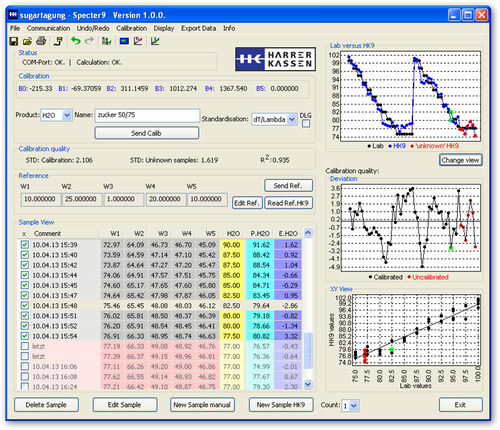Click the Harrer Kassen logo
The height and width of the screenshot is (430, 500).
coord(275,59)
